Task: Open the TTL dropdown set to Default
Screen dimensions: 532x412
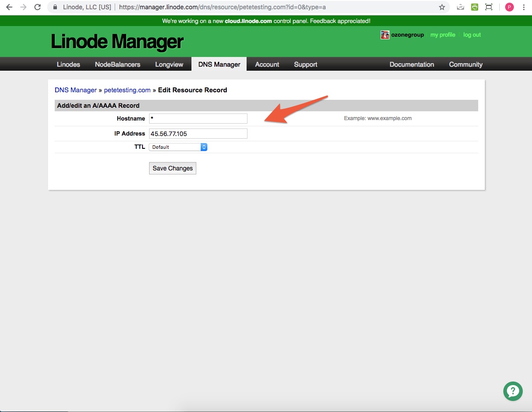Action: [x=178, y=147]
